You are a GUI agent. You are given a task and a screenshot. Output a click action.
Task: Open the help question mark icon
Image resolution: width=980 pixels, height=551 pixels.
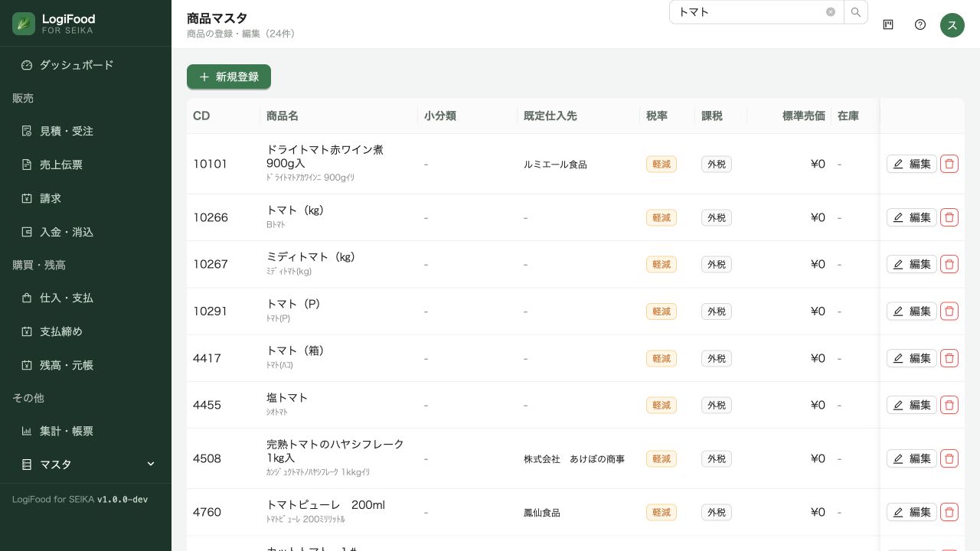(x=920, y=24)
